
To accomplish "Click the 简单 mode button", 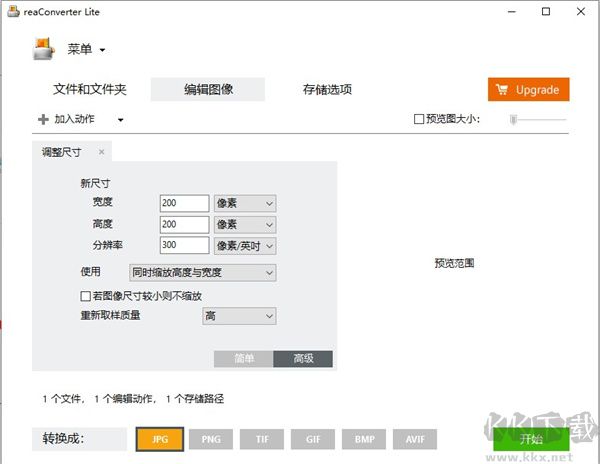I will pos(244,359).
